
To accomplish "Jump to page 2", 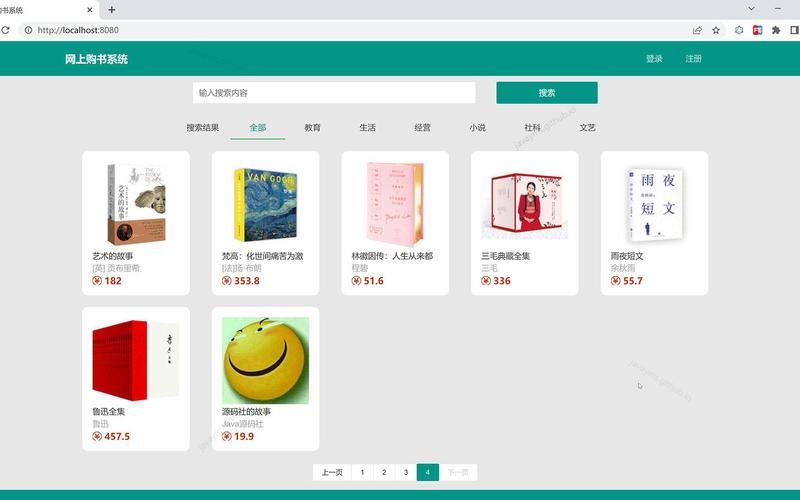I will (x=384, y=472).
